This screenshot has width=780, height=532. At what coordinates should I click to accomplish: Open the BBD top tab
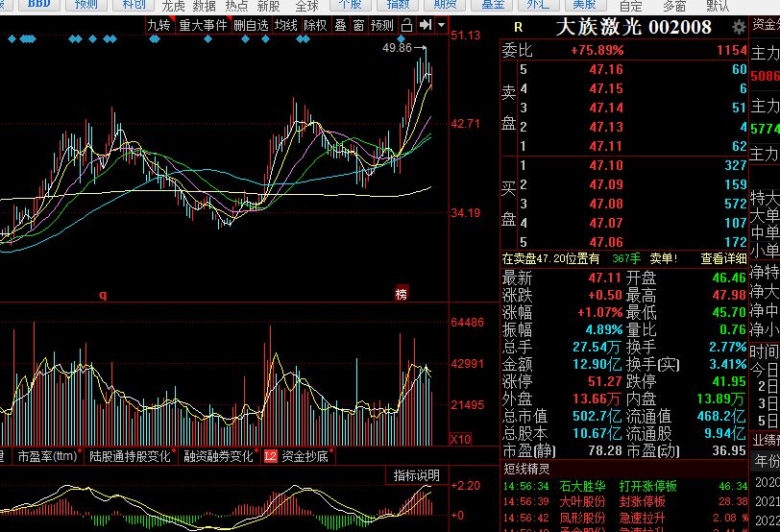38,5
